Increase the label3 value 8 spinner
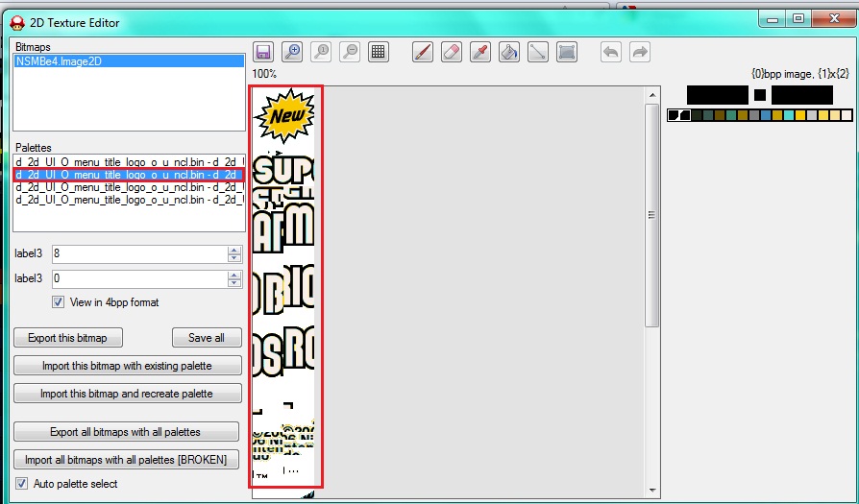This screenshot has width=859, height=504. pos(234,251)
